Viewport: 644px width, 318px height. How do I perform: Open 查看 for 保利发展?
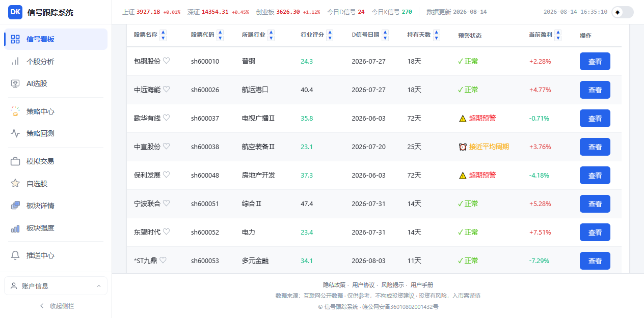[x=595, y=175]
